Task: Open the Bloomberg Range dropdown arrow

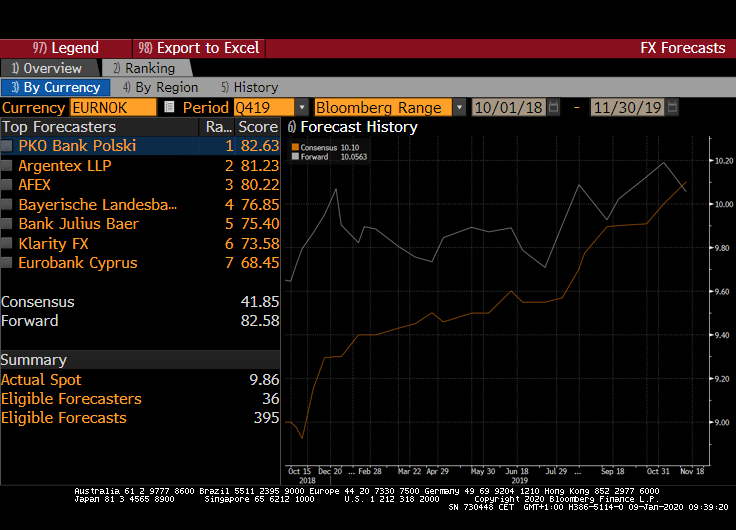Action: pyautogui.click(x=459, y=107)
